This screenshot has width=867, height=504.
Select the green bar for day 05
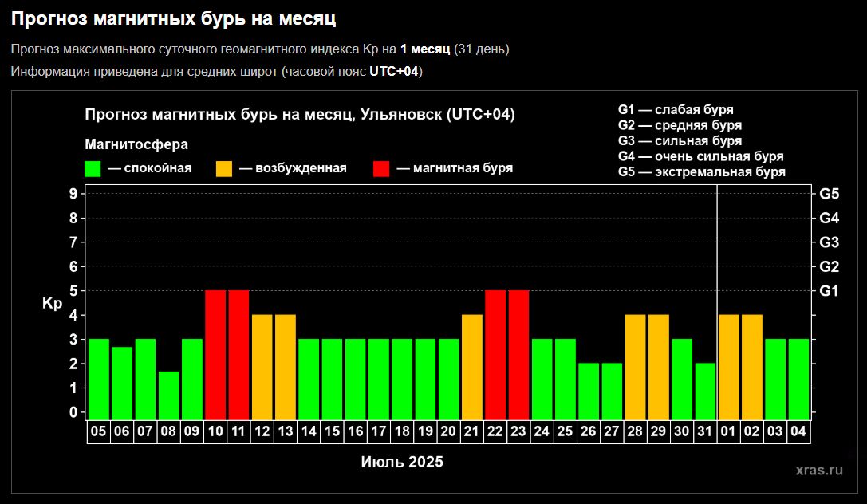pos(99,378)
